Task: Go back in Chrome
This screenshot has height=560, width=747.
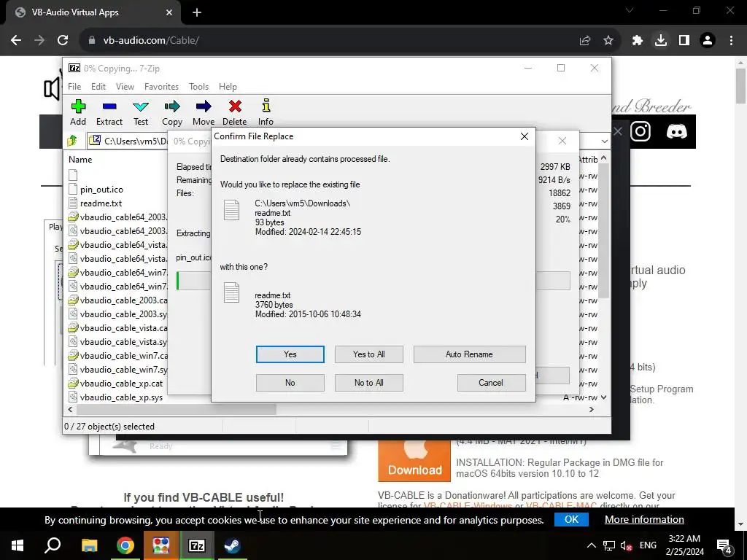Action: tap(16, 41)
